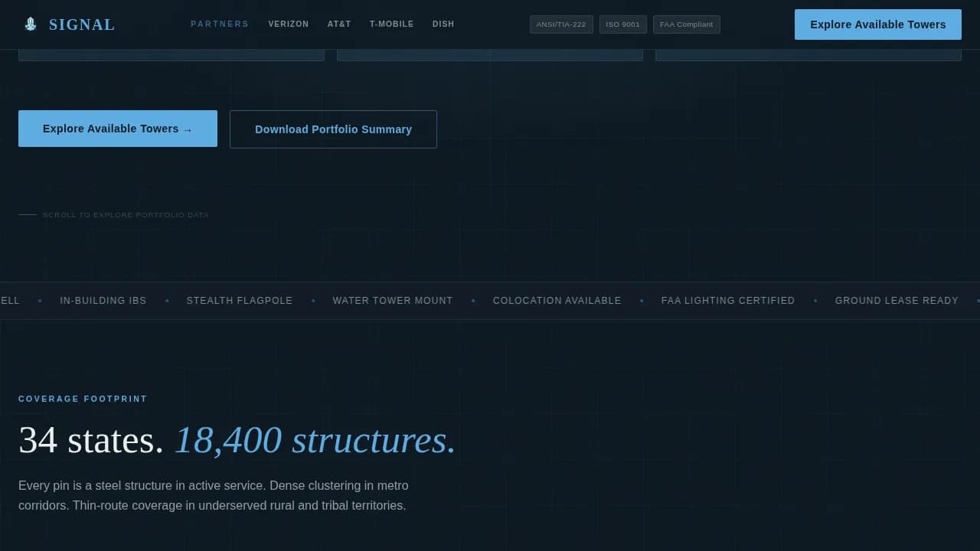980x551 pixels.
Task: Click the PARTNERS label in the header
Action: pos(220,24)
